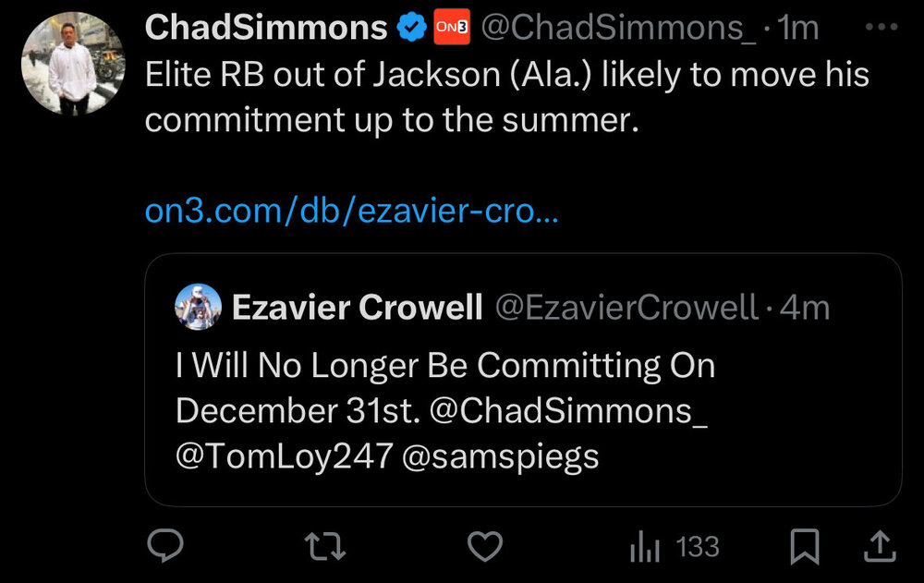Click the 1m timestamp on the tweet

click(798, 29)
